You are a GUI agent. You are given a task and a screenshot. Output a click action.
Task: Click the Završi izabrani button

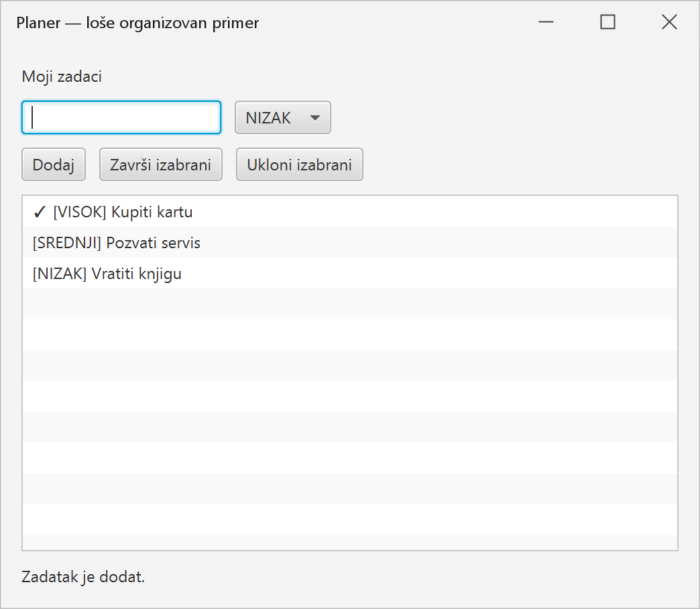point(161,165)
